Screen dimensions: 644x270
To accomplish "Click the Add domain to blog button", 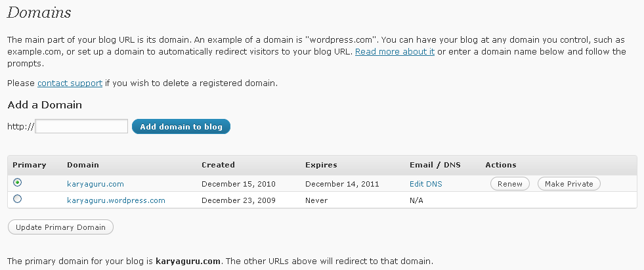I will pos(181,126).
